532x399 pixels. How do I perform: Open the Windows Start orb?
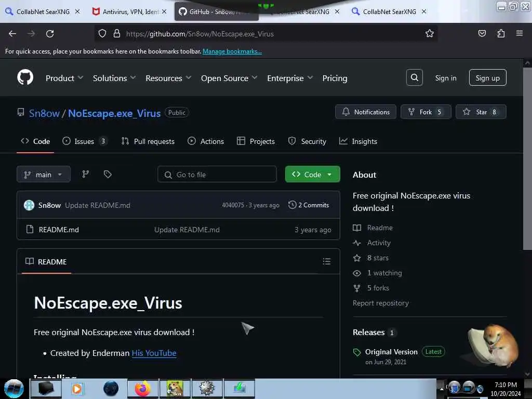(x=14, y=389)
